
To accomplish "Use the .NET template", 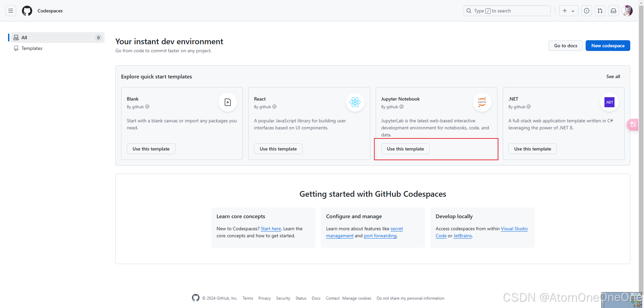I will tap(533, 149).
